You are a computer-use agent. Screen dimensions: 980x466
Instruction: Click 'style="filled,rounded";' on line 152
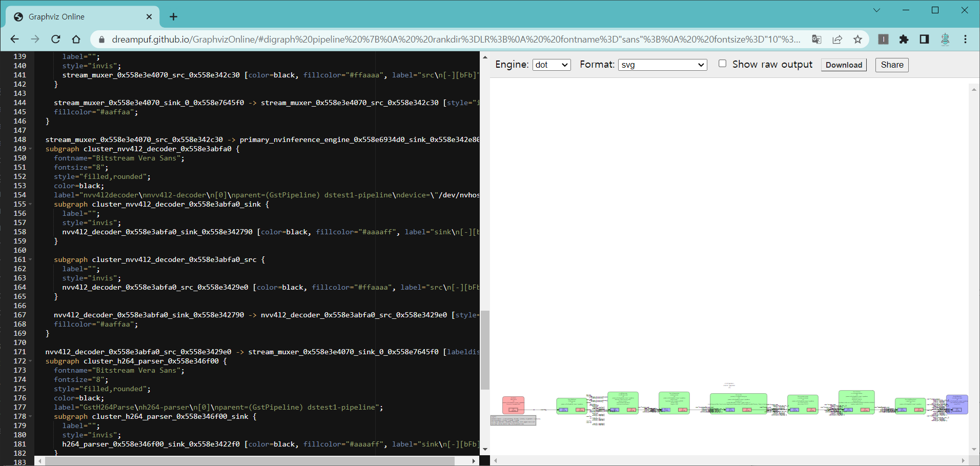103,177
